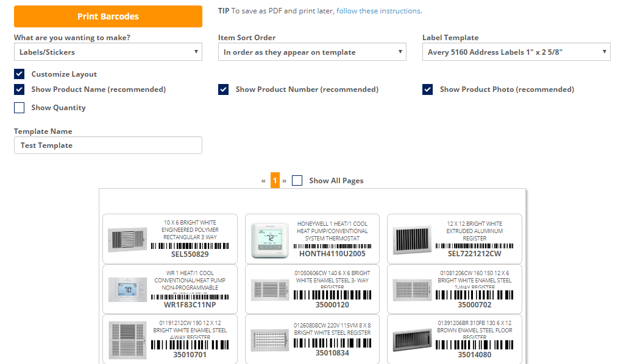Enable the Show Quantity checkbox
618x364 pixels.
19,107
